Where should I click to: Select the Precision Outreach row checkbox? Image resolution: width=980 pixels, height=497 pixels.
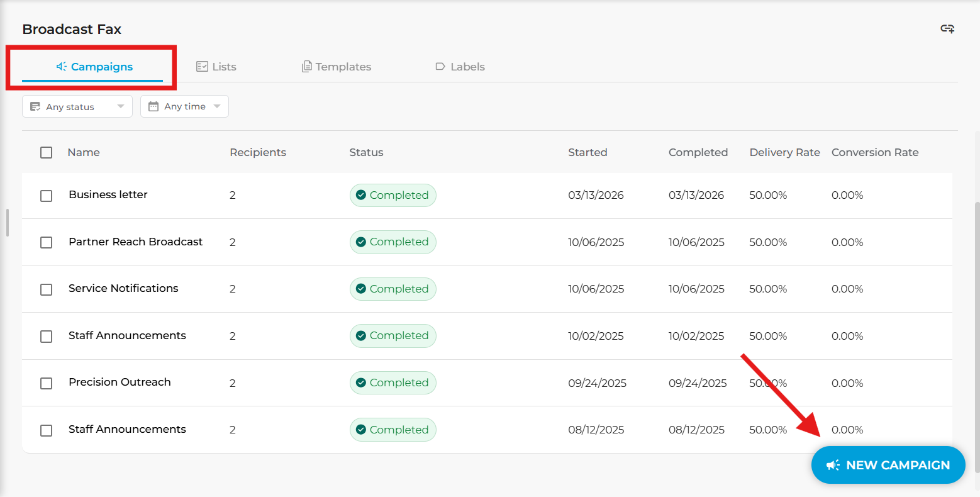point(46,383)
